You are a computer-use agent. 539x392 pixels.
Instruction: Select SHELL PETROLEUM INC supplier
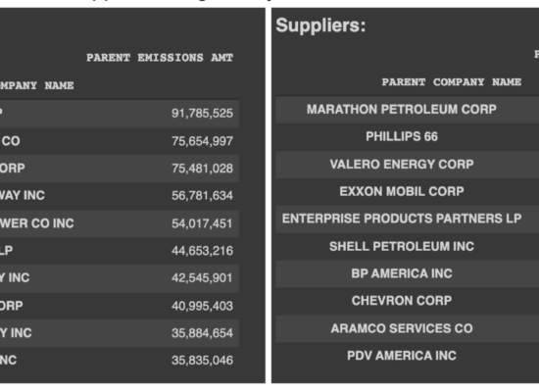point(402,246)
